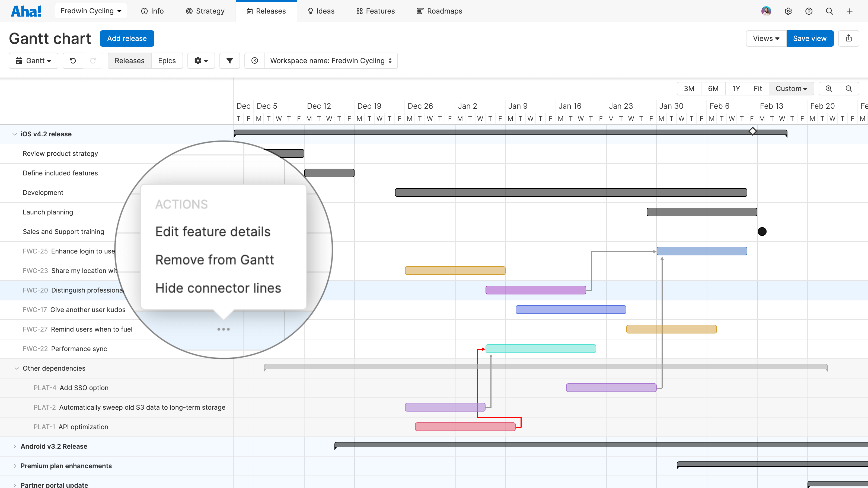Image resolution: width=868 pixels, height=488 pixels.
Task: Undo the last change
Action: (73, 61)
